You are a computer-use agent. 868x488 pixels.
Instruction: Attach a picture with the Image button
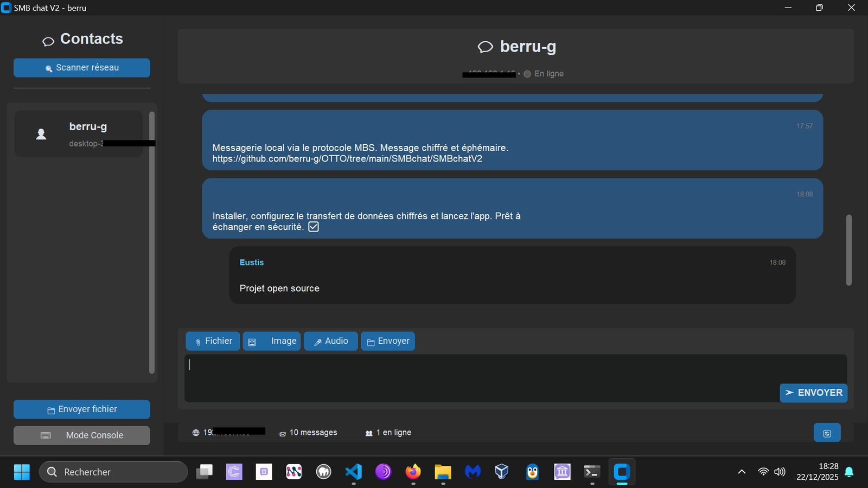272,341
